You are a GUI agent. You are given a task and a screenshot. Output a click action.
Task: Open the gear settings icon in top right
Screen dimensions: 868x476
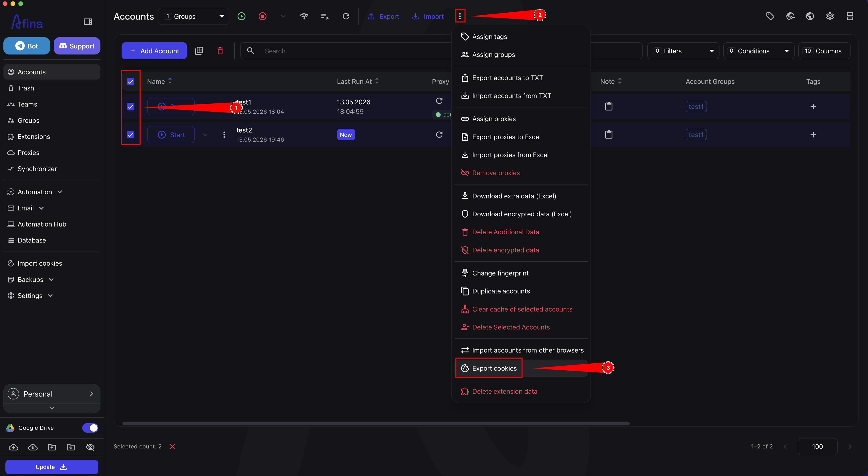(x=830, y=16)
